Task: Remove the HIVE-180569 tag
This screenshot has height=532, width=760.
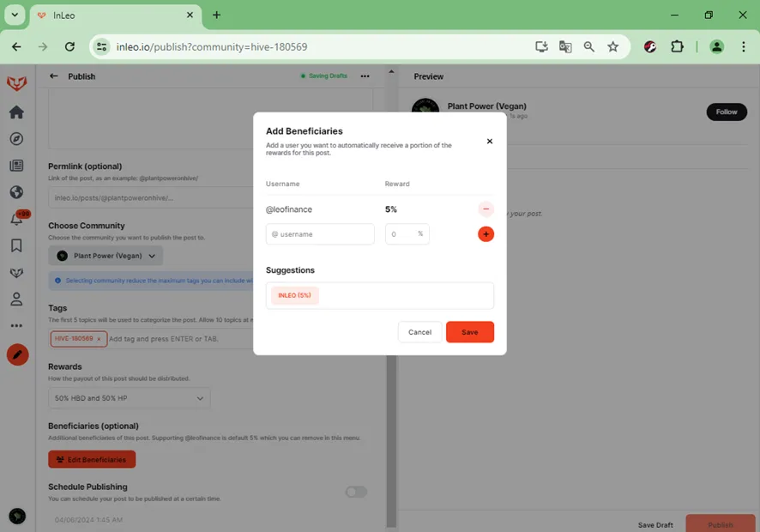Action: (x=99, y=339)
